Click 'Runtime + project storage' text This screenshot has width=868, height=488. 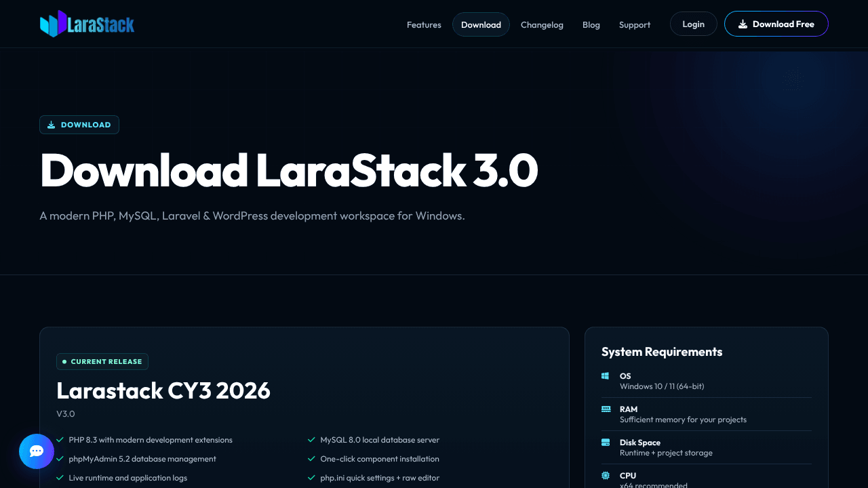[x=666, y=453]
